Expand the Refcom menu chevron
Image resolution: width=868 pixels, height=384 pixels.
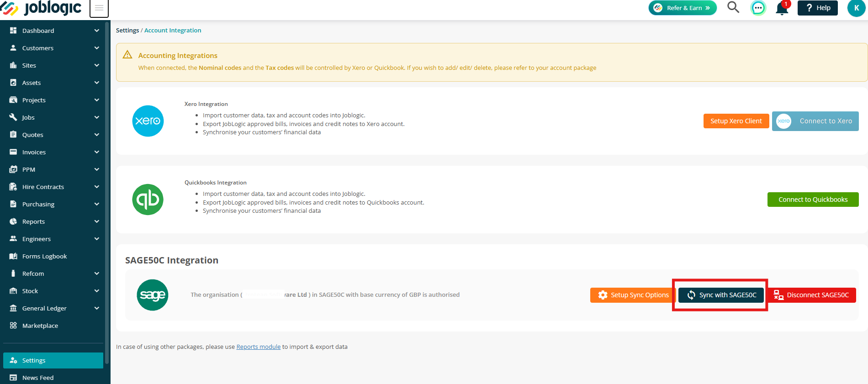click(x=97, y=274)
